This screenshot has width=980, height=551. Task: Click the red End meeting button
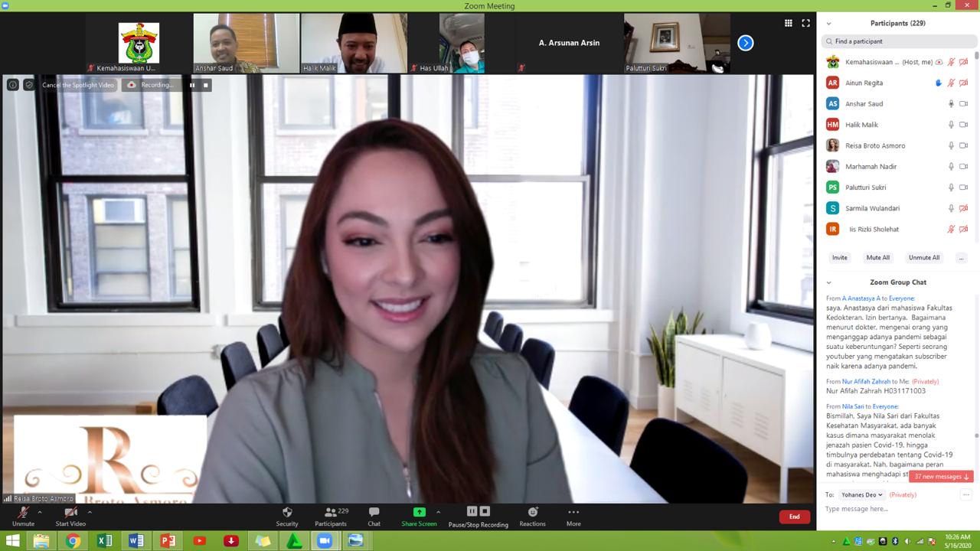(x=794, y=517)
